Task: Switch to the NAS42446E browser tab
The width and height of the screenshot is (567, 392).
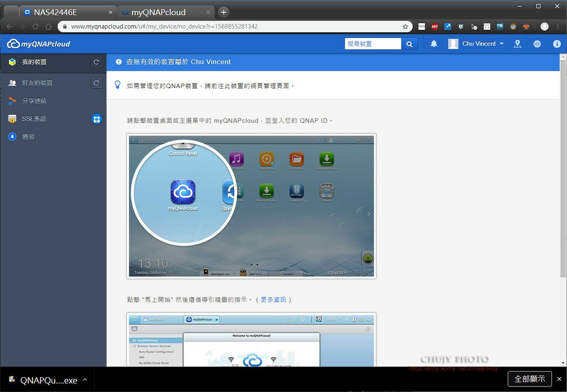Action: point(68,12)
